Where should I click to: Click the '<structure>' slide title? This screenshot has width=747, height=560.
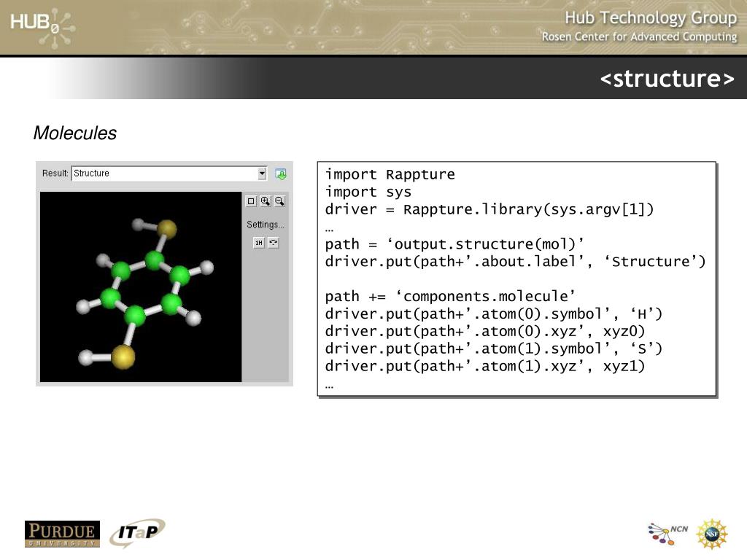point(667,79)
